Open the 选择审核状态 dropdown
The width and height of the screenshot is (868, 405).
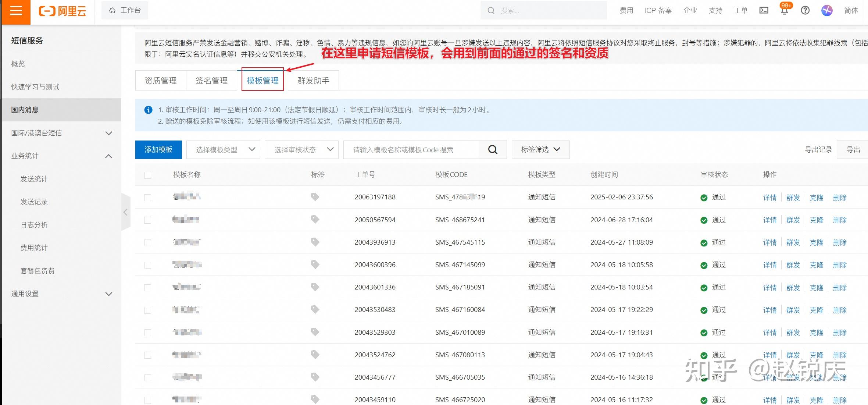(301, 150)
